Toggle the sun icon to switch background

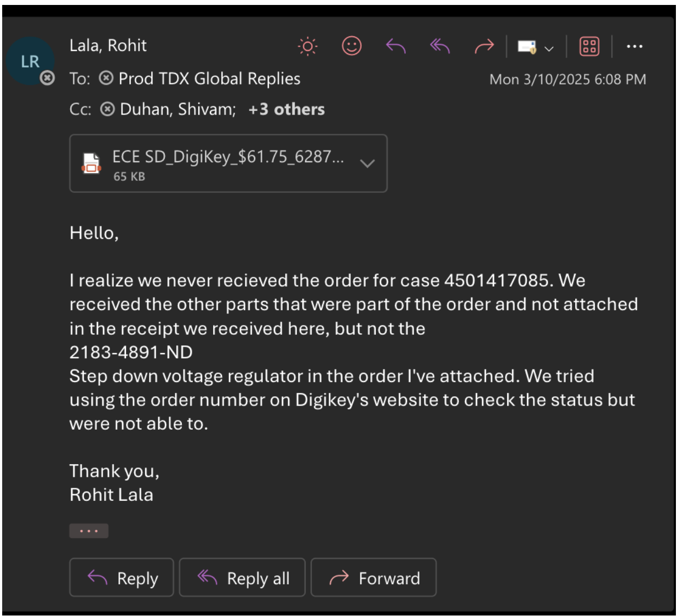(x=308, y=47)
